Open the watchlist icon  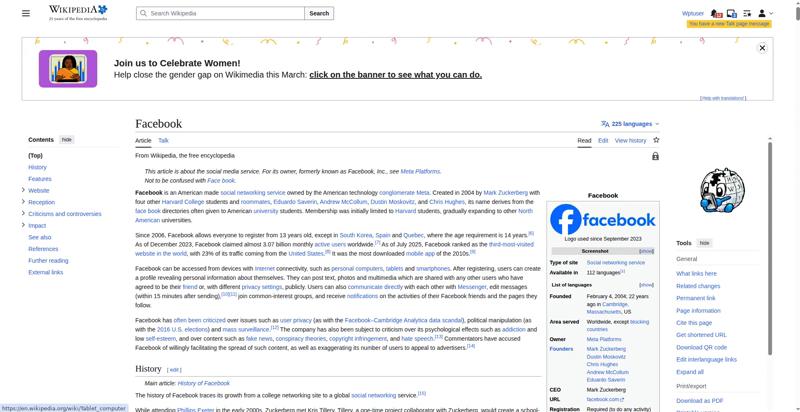tap(747, 13)
